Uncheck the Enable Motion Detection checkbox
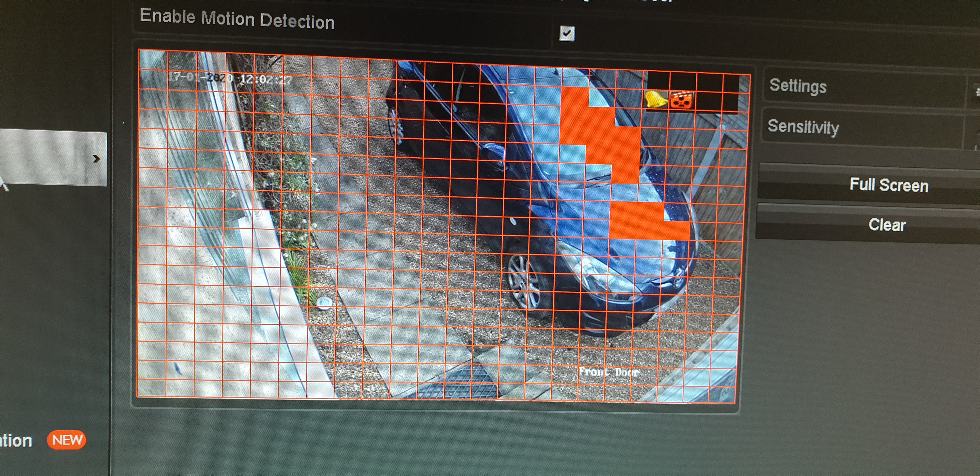Screen dimensions: 980x476 (567, 34)
